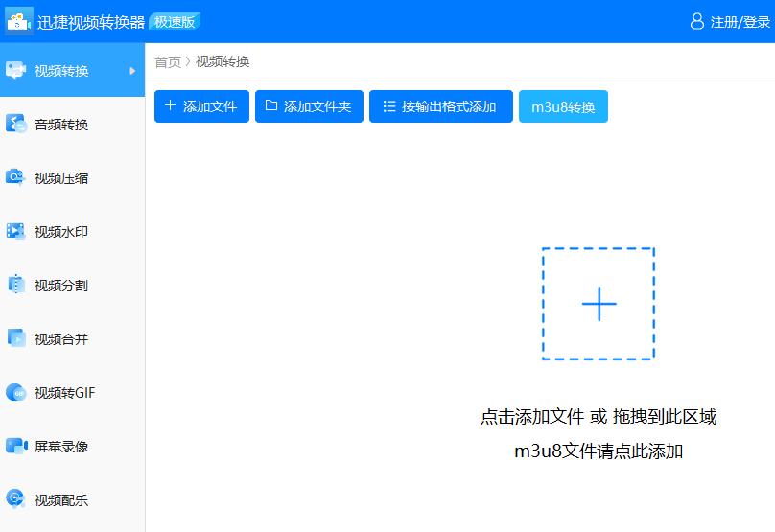Image resolution: width=775 pixels, height=532 pixels.
Task: Open 视频分割 from the sidebar
Action: [72, 285]
